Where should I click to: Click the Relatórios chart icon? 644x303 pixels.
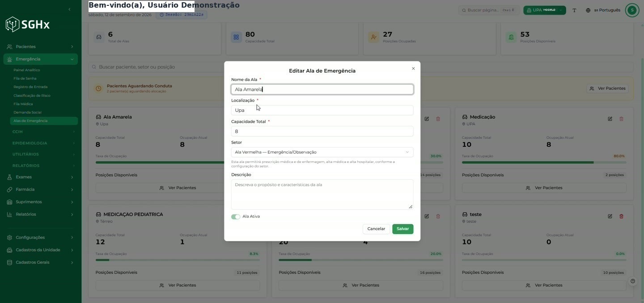(9, 214)
